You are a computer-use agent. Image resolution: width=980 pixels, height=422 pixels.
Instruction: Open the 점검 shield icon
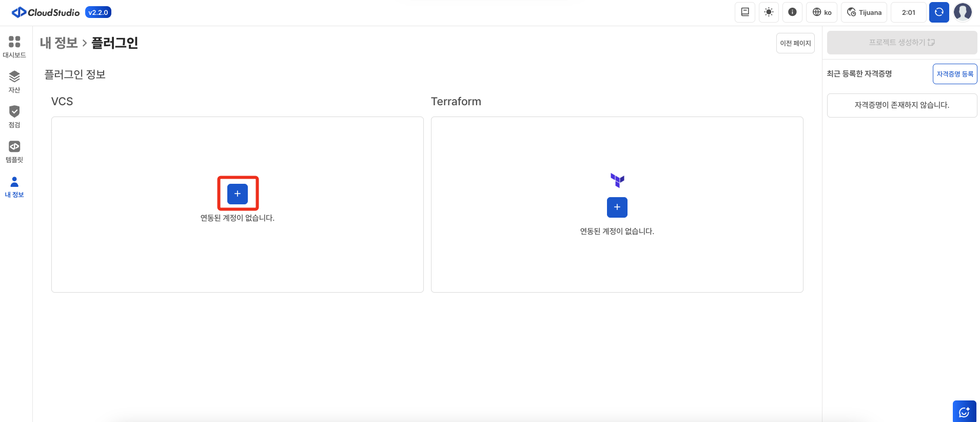point(14,117)
